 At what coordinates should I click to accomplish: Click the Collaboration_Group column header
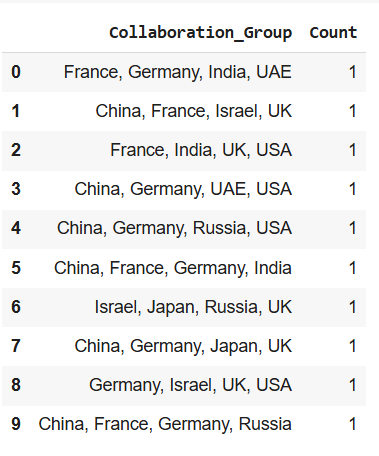point(200,33)
